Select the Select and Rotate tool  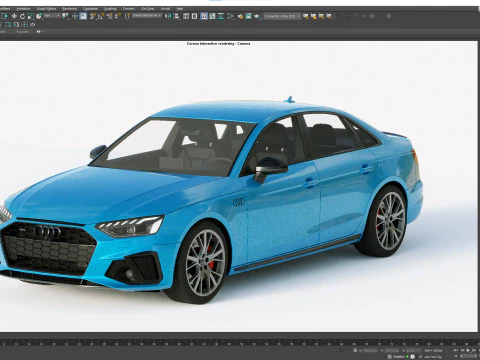(22, 16)
